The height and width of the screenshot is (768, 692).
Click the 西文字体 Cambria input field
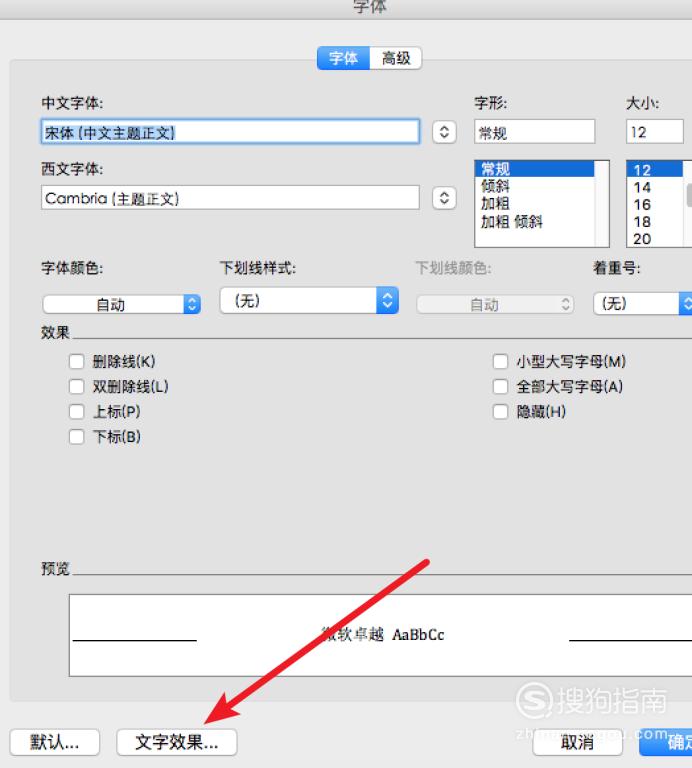230,198
